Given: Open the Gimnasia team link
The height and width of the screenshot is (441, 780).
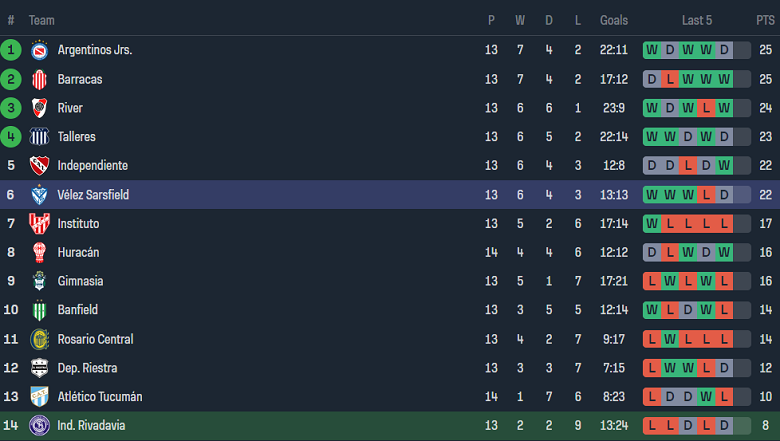Looking at the screenshot, I should [x=80, y=282].
